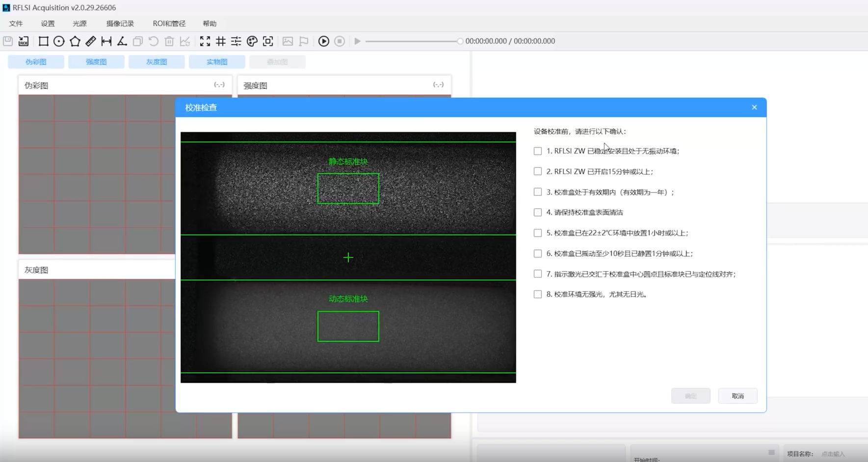Click the 强度图 panel title
Viewport: 868px width, 462px height.
255,85
